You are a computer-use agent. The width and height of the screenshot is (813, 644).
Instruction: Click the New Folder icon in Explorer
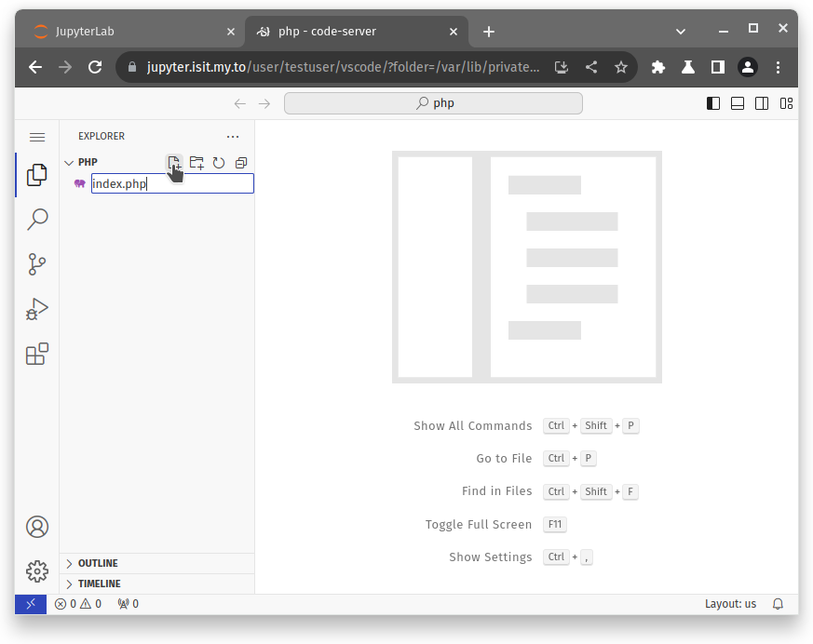click(x=196, y=163)
